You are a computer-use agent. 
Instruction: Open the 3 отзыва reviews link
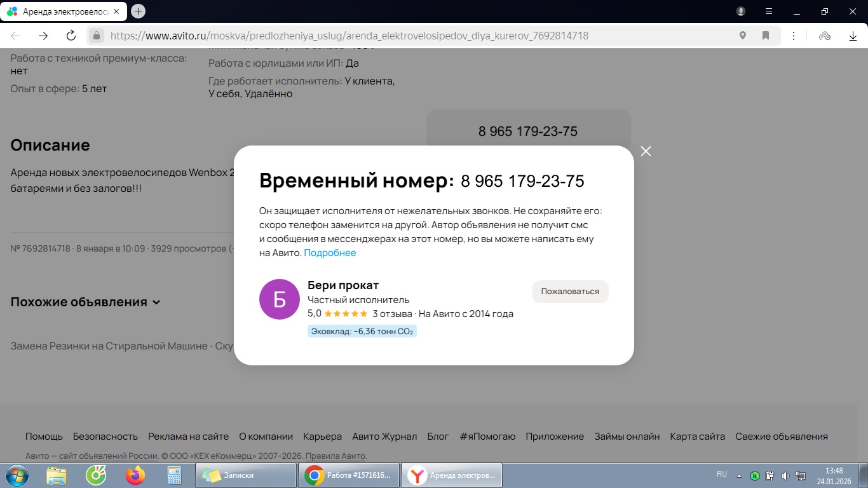click(x=392, y=314)
